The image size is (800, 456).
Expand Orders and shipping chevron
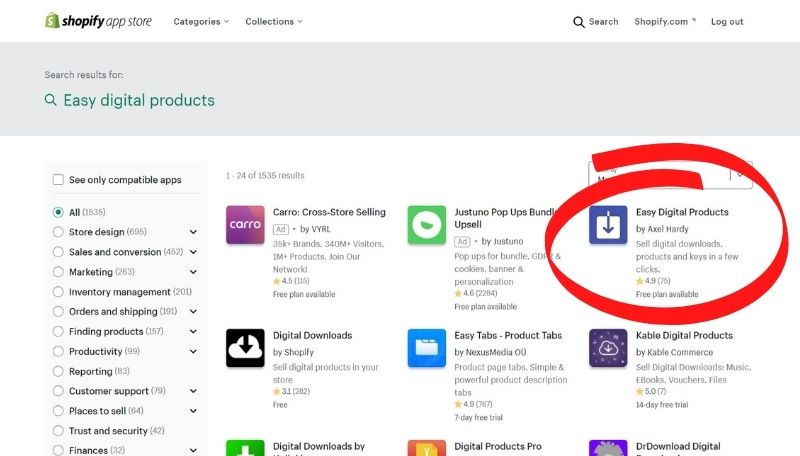coord(193,311)
